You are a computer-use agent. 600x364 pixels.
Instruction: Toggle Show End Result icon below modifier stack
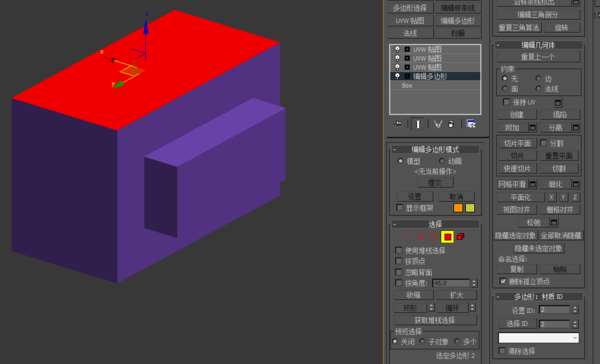point(418,124)
